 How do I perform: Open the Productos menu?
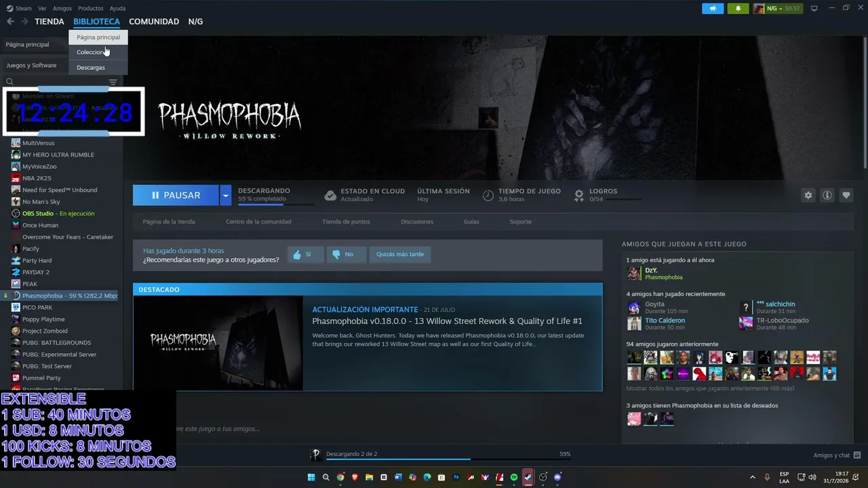pos(91,8)
